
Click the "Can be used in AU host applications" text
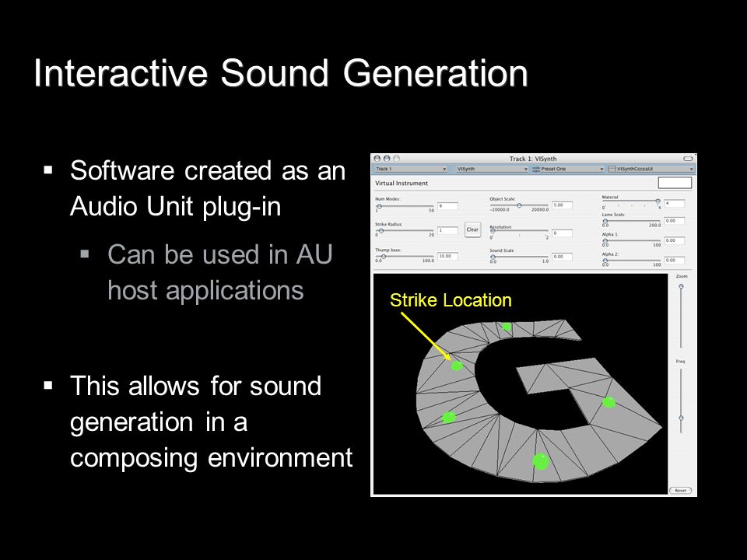[x=219, y=272]
